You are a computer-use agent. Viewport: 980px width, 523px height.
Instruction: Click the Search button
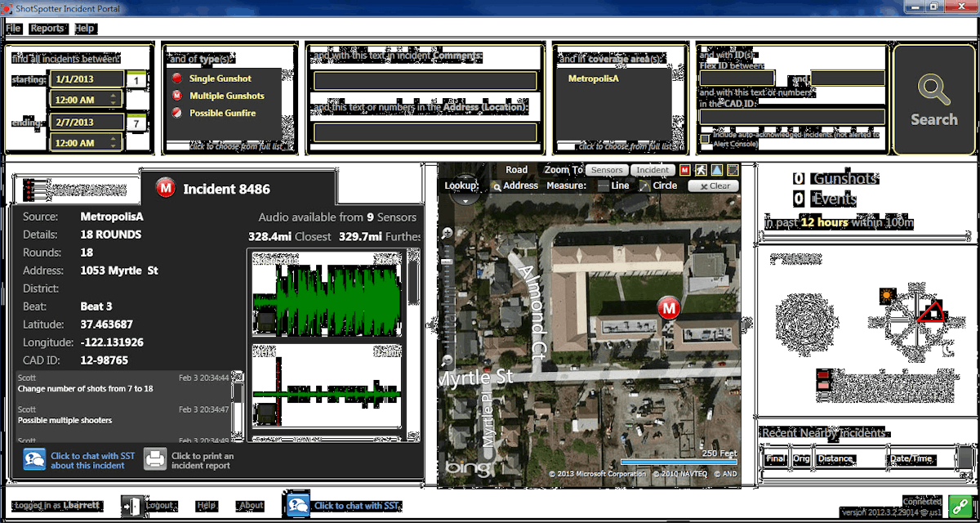(933, 100)
